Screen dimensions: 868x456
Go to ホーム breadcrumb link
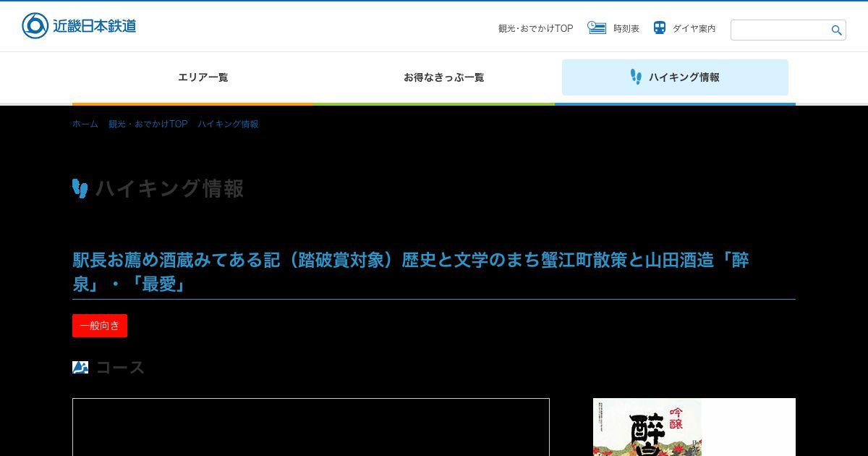[85, 124]
